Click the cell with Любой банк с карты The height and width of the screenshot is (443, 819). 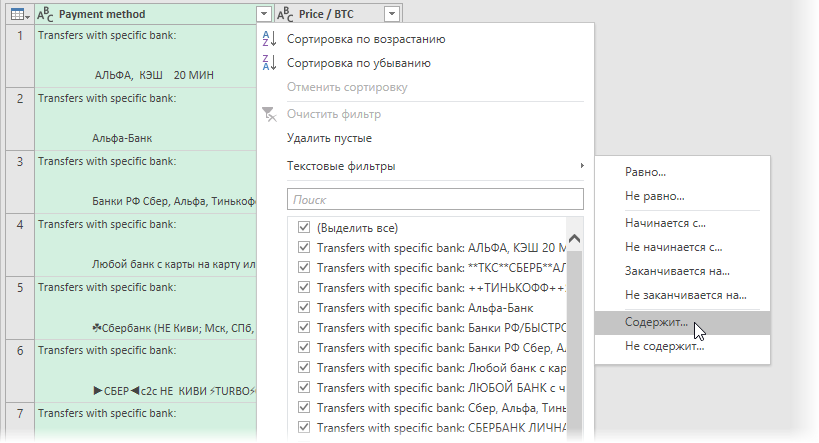tap(146, 245)
